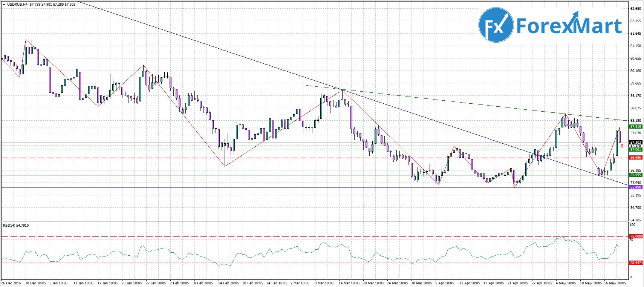The image size is (644, 287).
Task: Click the current price tag 57.303
Action: click(636, 142)
